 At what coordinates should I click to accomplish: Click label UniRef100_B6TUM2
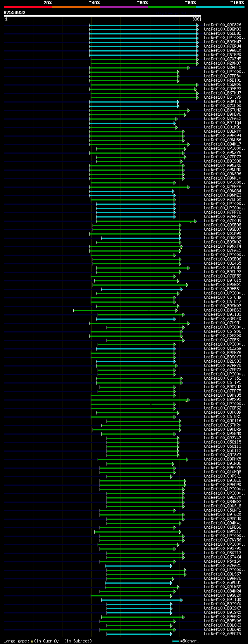coord(222,110)
